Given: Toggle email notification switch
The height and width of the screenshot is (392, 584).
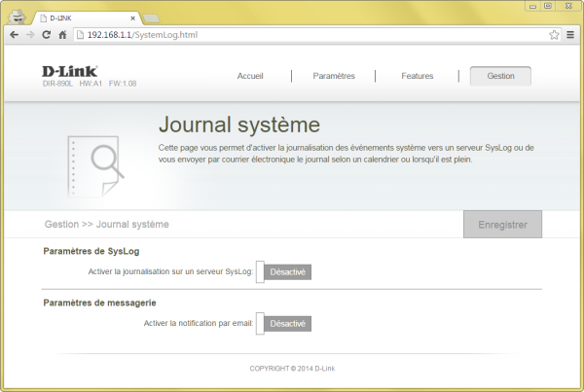Looking at the screenshot, I should click(x=283, y=323).
